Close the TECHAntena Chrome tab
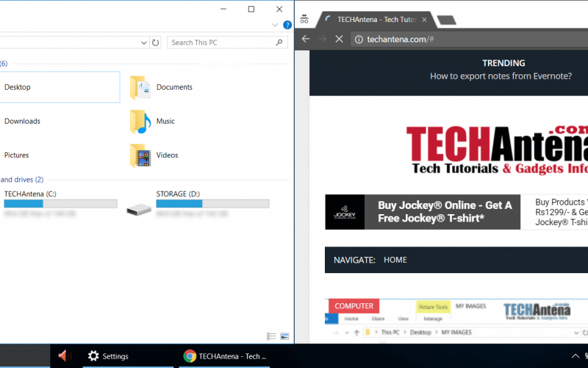Viewport: 588px width, 368px height. (424, 20)
